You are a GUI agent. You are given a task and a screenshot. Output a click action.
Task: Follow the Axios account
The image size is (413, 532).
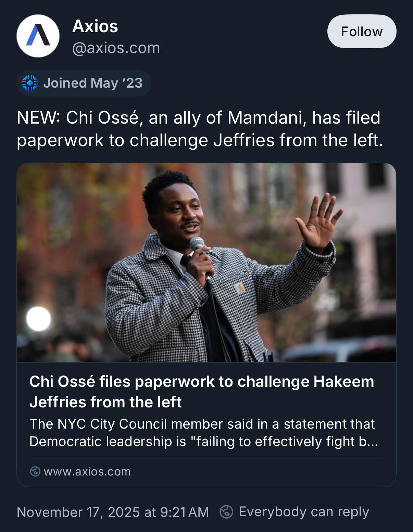(x=362, y=31)
